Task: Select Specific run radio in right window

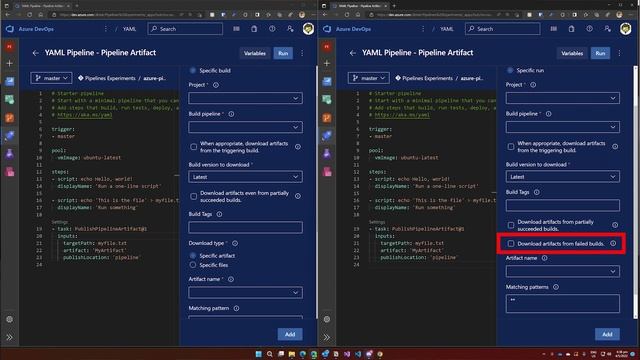Action: (510, 70)
